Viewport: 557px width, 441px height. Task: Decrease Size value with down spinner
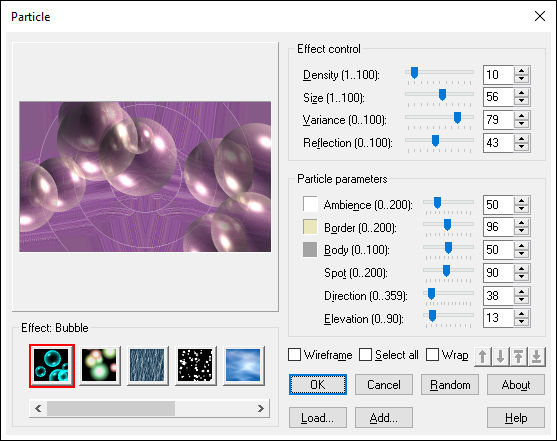[521, 101]
